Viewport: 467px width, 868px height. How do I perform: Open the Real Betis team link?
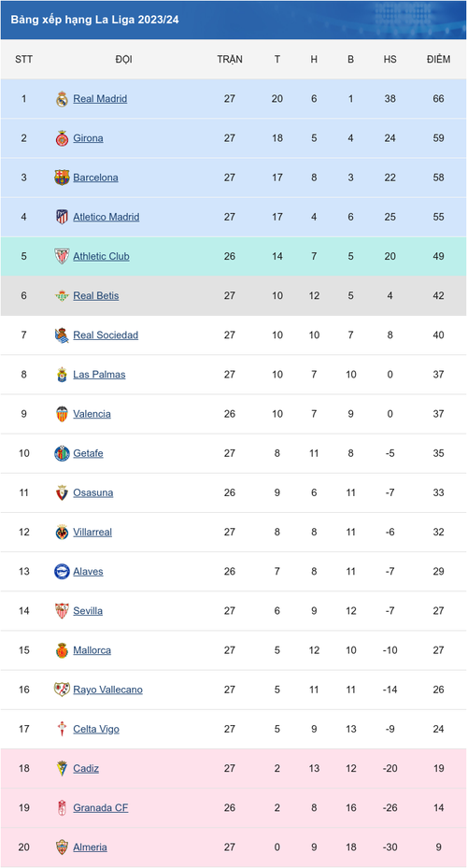[x=95, y=295]
